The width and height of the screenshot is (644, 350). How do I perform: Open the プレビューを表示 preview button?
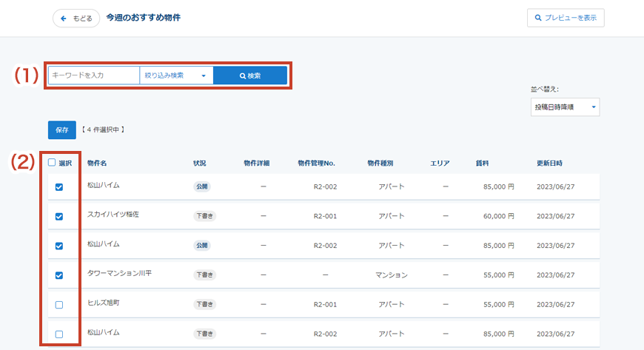coord(566,18)
